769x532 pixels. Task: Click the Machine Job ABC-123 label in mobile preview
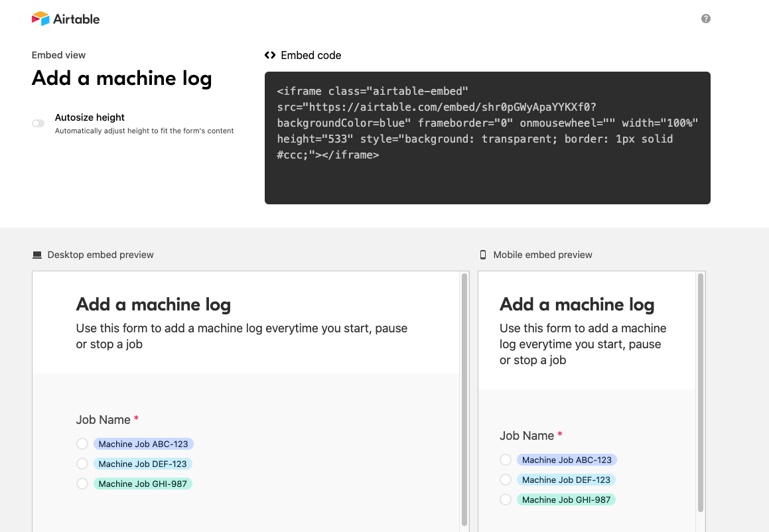[x=567, y=460]
